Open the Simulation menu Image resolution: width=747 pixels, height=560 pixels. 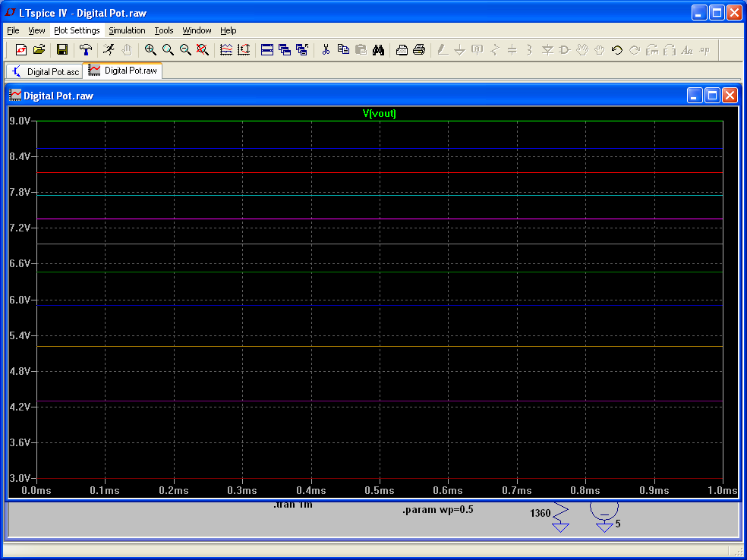[x=127, y=30]
